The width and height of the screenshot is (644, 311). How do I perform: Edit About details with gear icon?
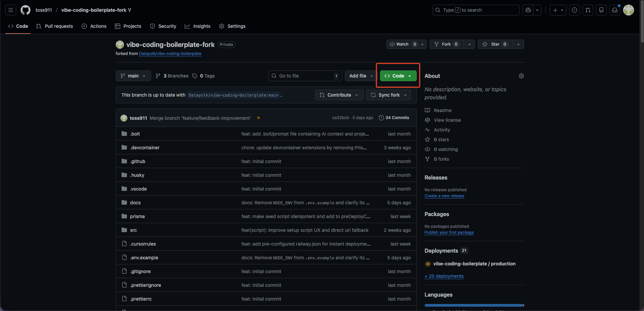tap(521, 76)
